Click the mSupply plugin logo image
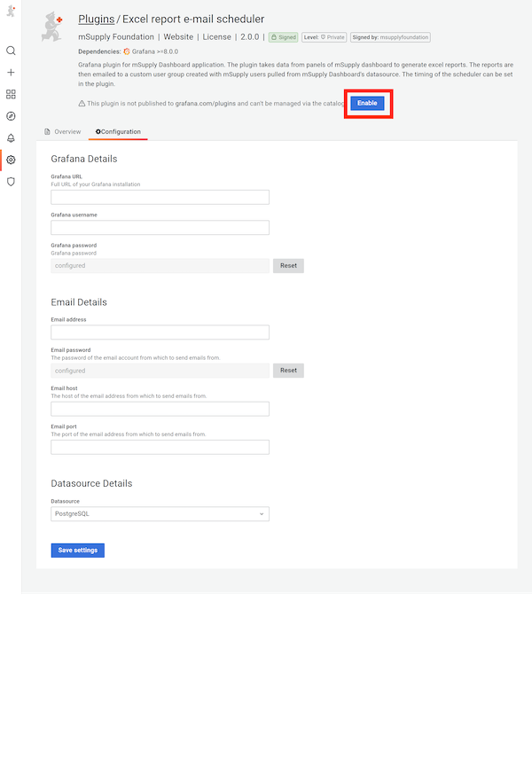 [x=53, y=27]
